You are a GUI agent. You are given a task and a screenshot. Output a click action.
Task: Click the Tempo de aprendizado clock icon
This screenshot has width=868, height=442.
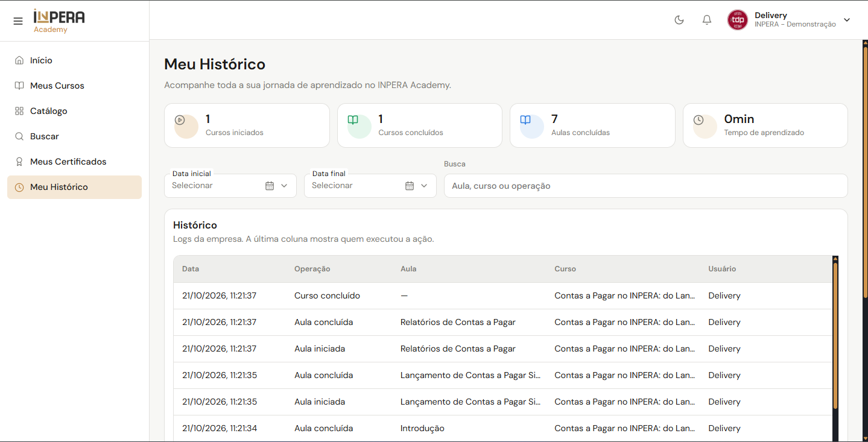699,120
